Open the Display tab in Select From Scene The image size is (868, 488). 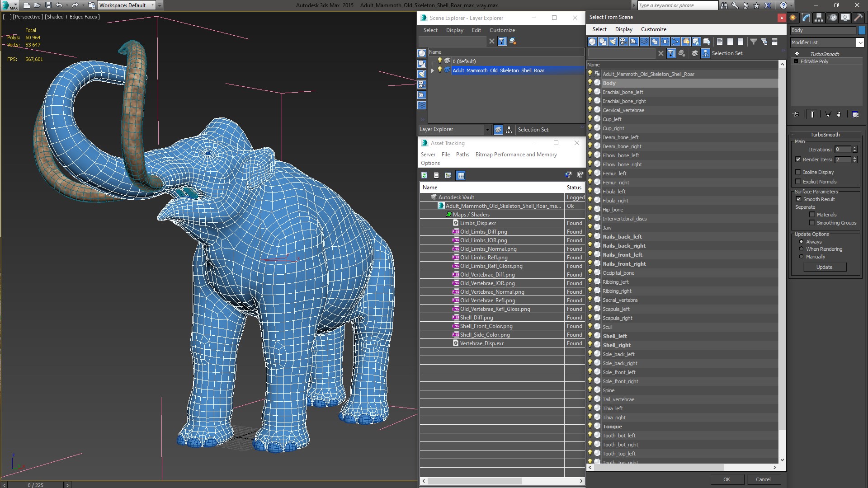click(623, 29)
